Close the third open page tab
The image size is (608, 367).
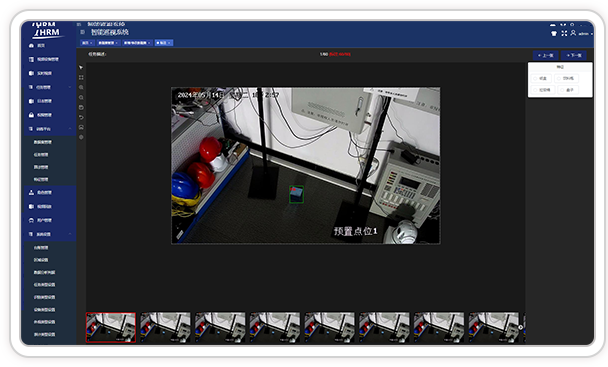[x=149, y=43]
